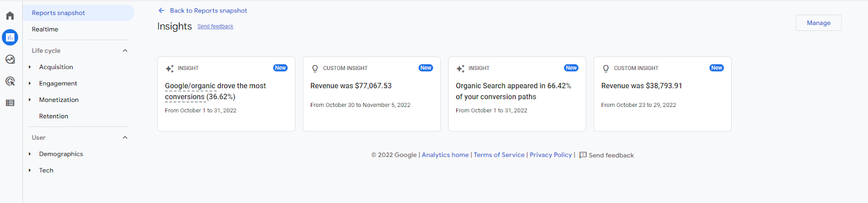Expand the Demographics arrow
The height and width of the screenshot is (203, 868).
[30, 154]
